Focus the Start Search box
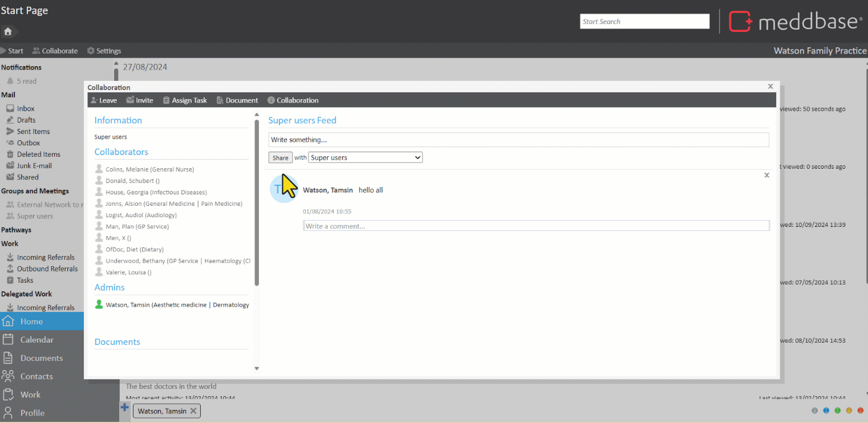The image size is (868, 423). point(644,22)
